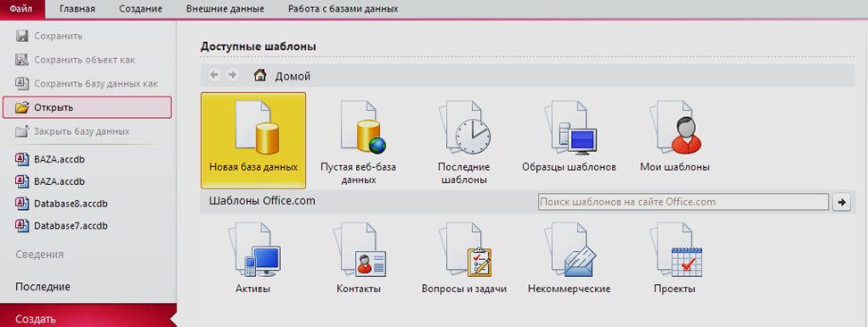Open the Внешние данные ribbon tab

click(x=226, y=9)
